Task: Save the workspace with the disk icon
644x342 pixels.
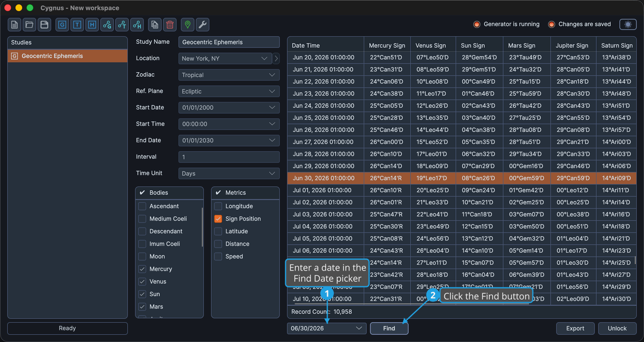Action: point(44,25)
